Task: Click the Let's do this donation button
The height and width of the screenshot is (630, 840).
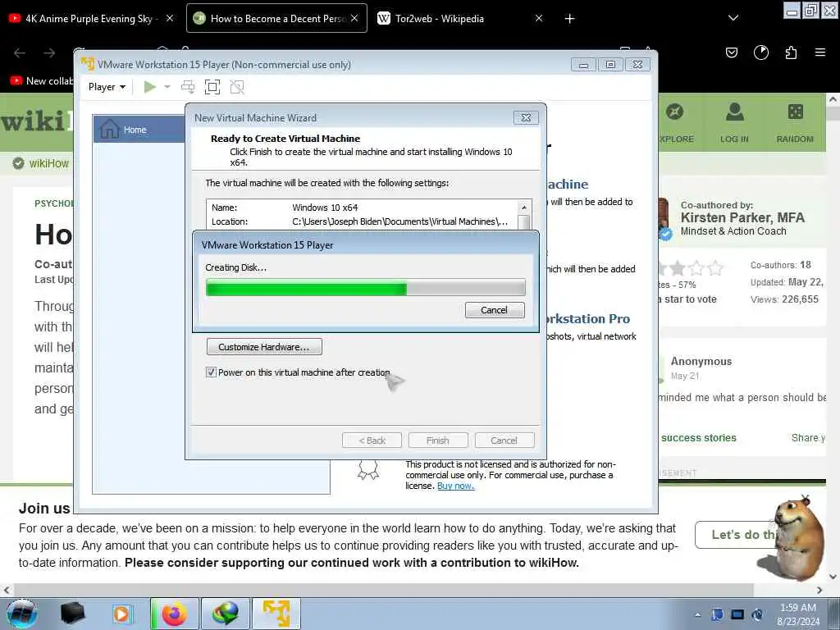Action: [737, 535]
